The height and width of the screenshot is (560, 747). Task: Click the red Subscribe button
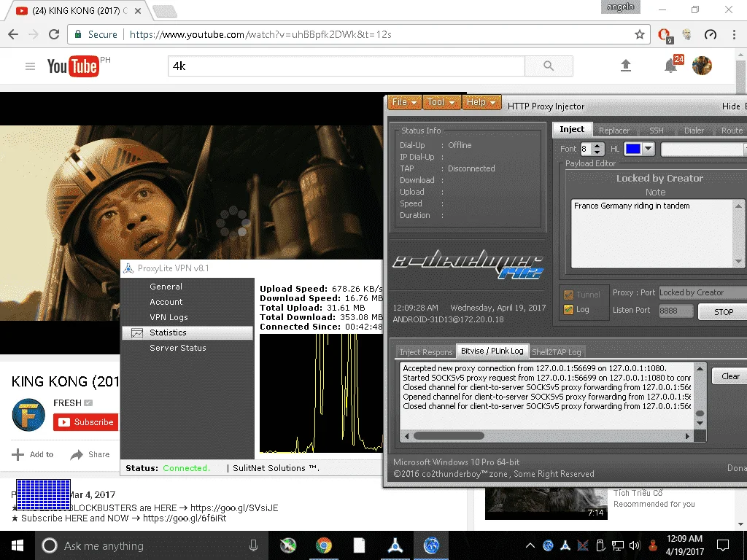tap(86, 422)
